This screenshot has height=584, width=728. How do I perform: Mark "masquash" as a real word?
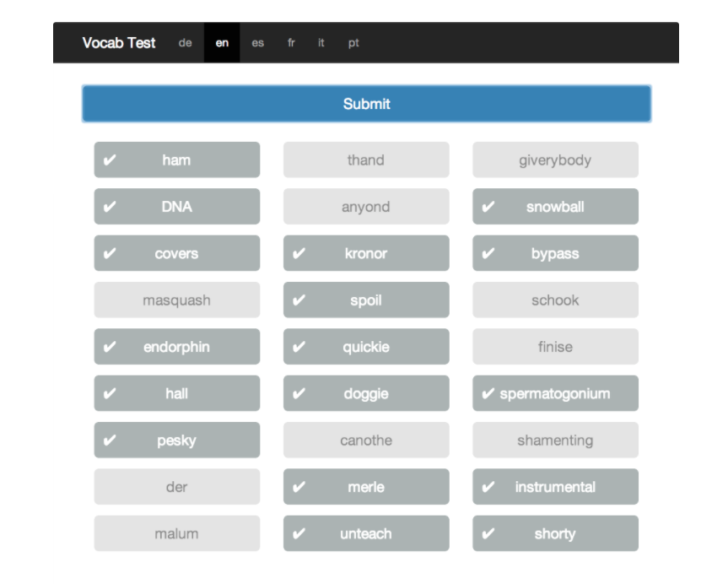176,300
